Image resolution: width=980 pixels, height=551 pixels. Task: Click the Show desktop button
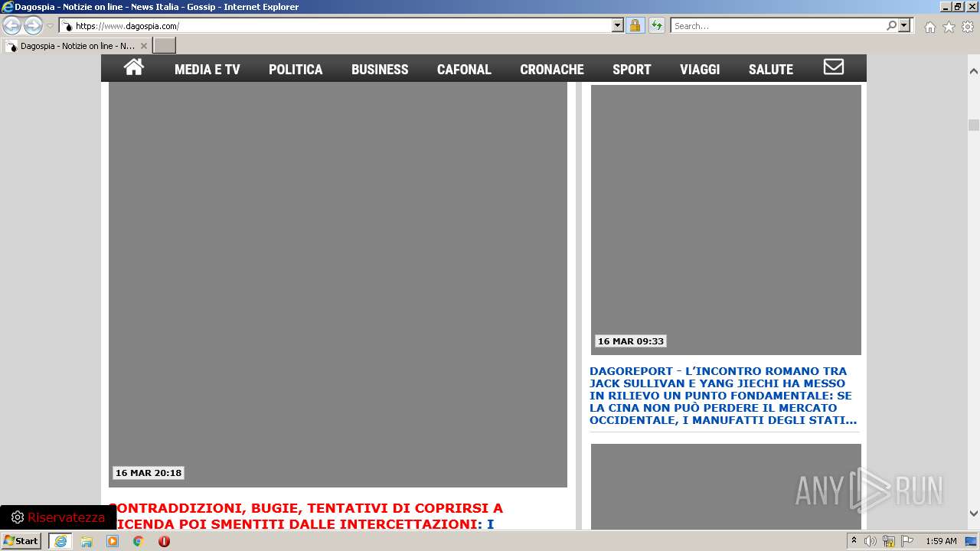972,541
